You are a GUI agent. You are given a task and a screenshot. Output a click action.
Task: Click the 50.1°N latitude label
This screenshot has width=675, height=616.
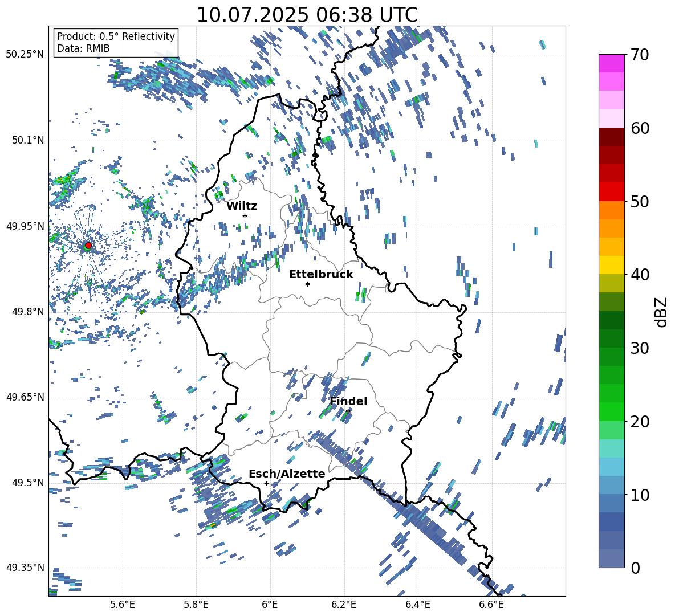pos(28,140)
